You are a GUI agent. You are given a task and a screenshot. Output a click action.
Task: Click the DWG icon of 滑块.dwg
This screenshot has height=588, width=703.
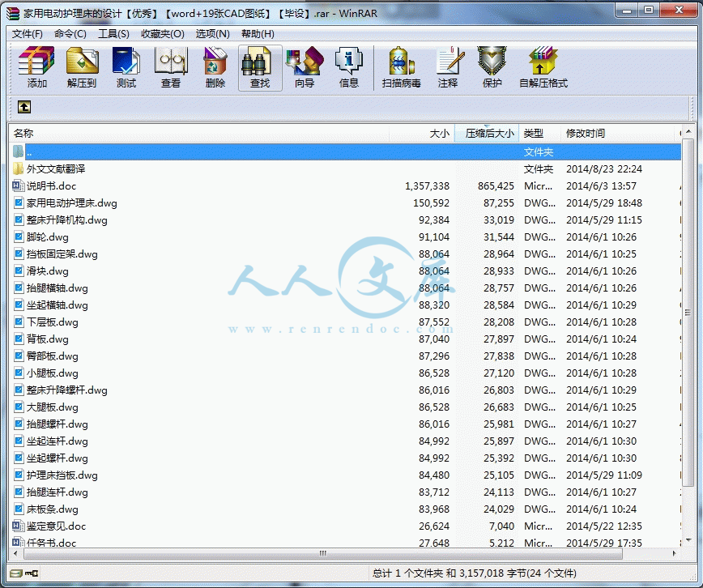tap(19, 271)
